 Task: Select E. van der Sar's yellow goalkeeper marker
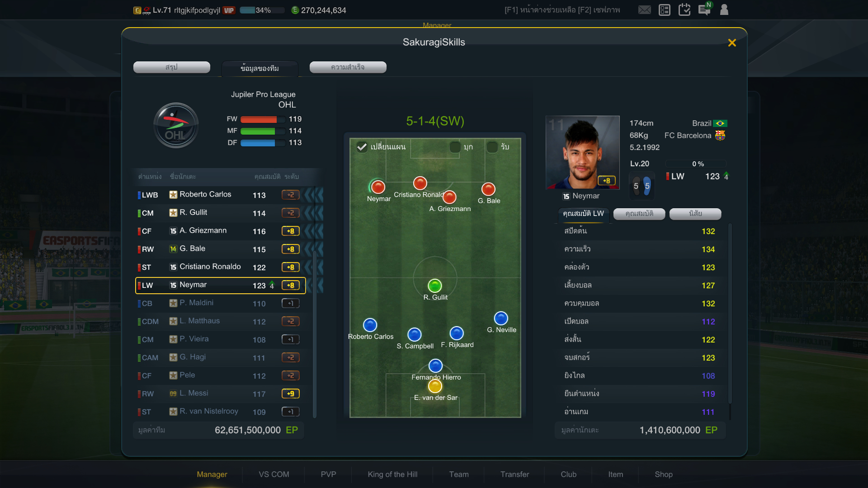click(435, 386)
